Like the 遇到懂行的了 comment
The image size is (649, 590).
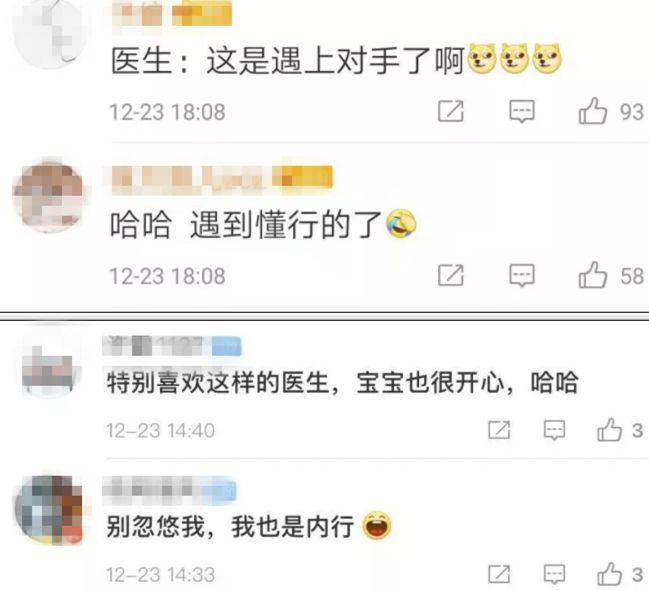(593, 275)
